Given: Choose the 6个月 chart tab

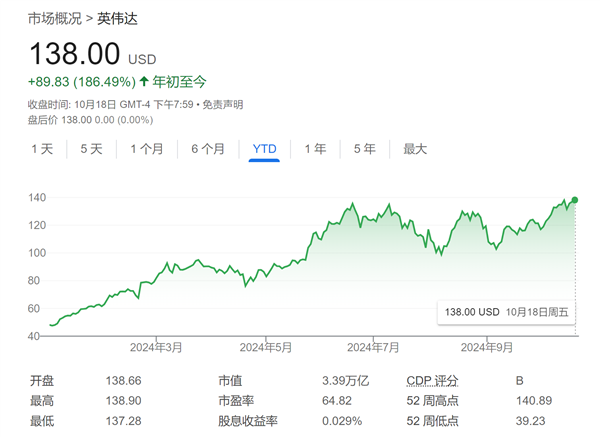Looking at the screenshot, I should [208, 149].
